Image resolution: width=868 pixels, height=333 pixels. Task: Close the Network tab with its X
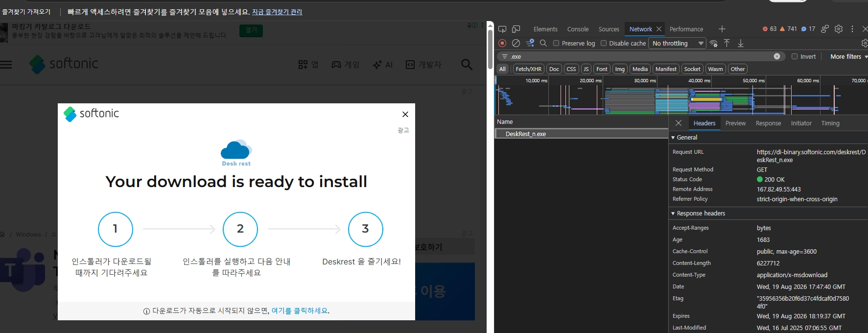click(659, 29)
